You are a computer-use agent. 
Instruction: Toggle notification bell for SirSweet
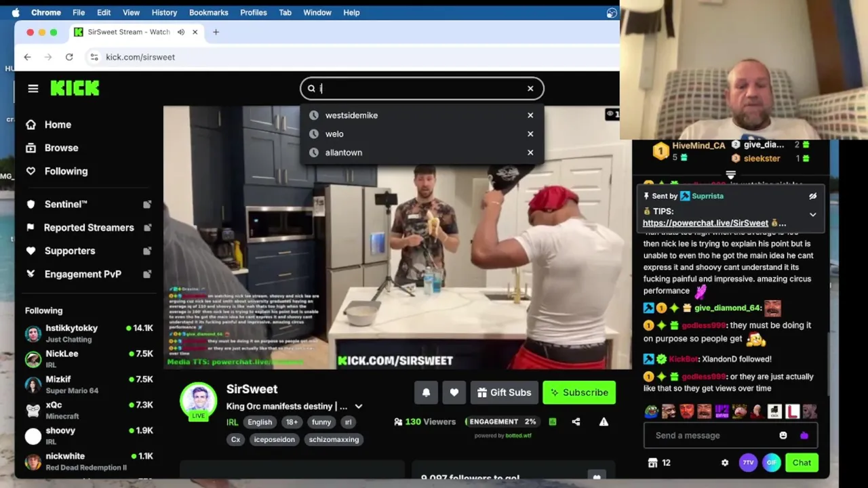426,392
